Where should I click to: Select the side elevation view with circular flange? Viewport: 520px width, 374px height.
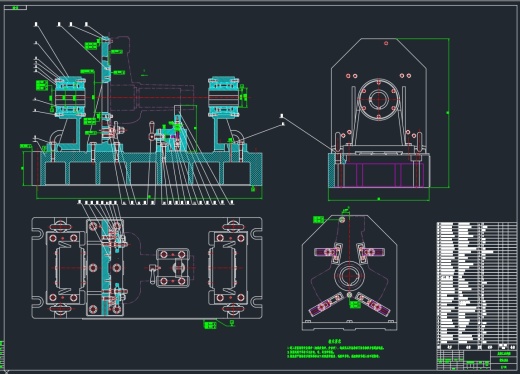coord(388,119)
